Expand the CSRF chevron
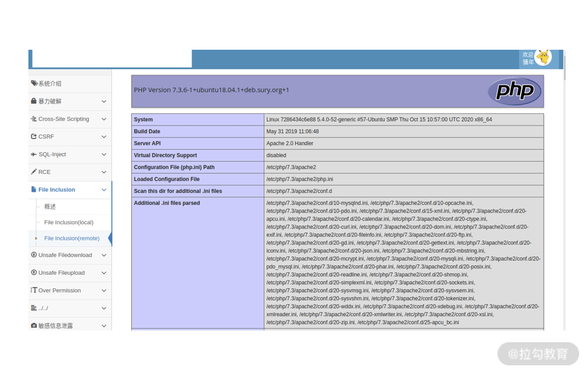Image resolution: width=588 pixels, height=373 pixels. click(104, 137)
